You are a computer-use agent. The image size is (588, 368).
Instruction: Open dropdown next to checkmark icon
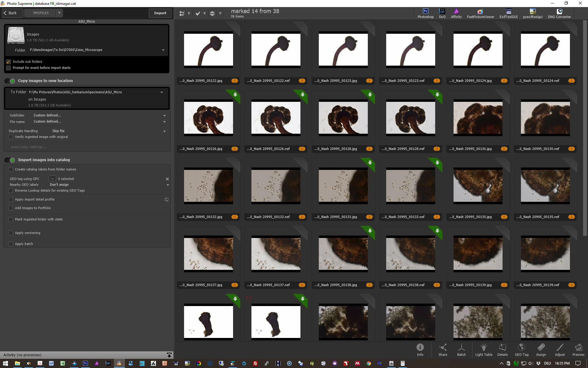pos(205,13)
